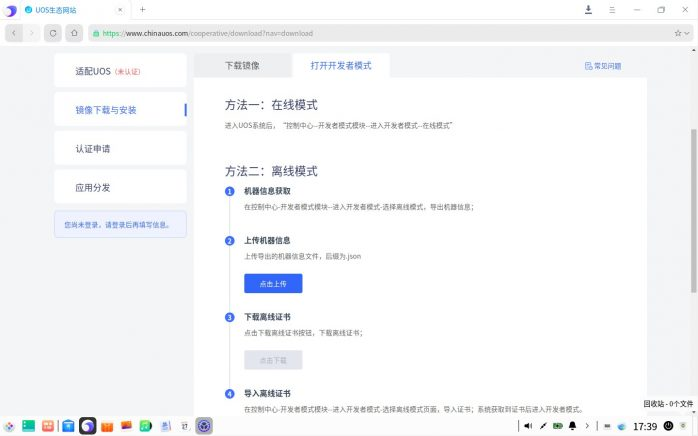Click the green battery tray icon
Viewport: 698px width, 436px height.
point(557,426)
